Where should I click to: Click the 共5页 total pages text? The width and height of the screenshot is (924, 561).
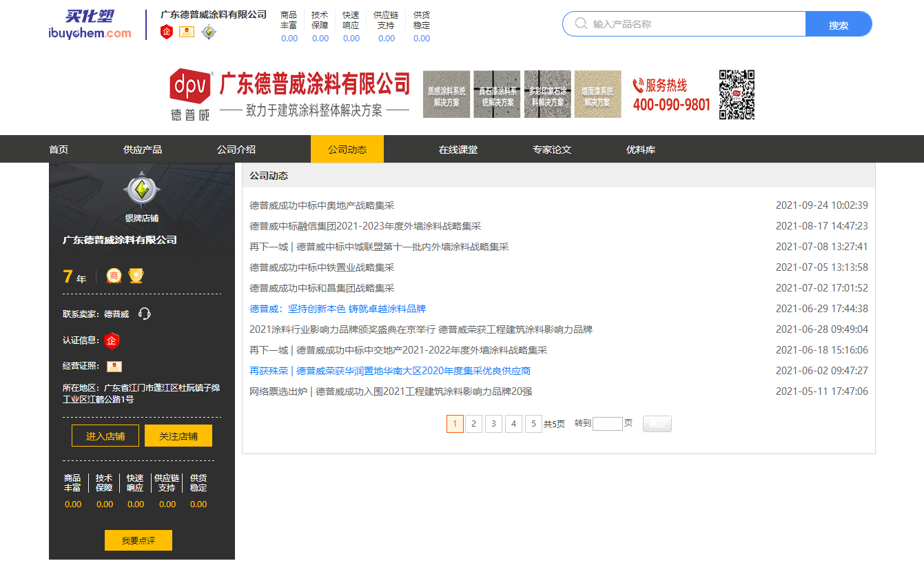[555, 424]
